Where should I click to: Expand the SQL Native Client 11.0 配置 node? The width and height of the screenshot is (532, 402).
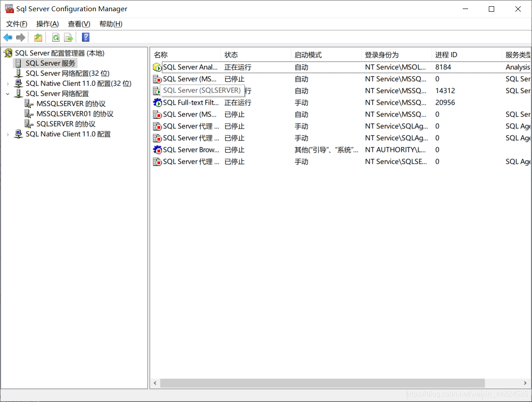(8, 134)
